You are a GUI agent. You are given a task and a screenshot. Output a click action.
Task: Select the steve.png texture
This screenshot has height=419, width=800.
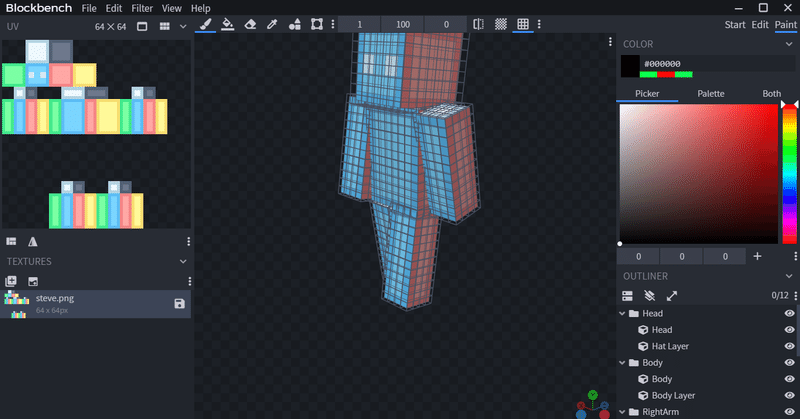coord(96,304)
